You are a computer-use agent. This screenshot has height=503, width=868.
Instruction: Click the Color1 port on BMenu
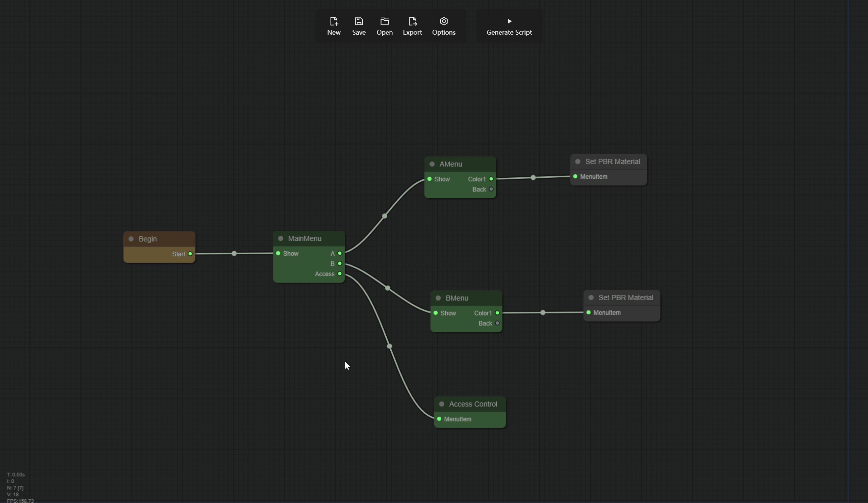(497, 313)
